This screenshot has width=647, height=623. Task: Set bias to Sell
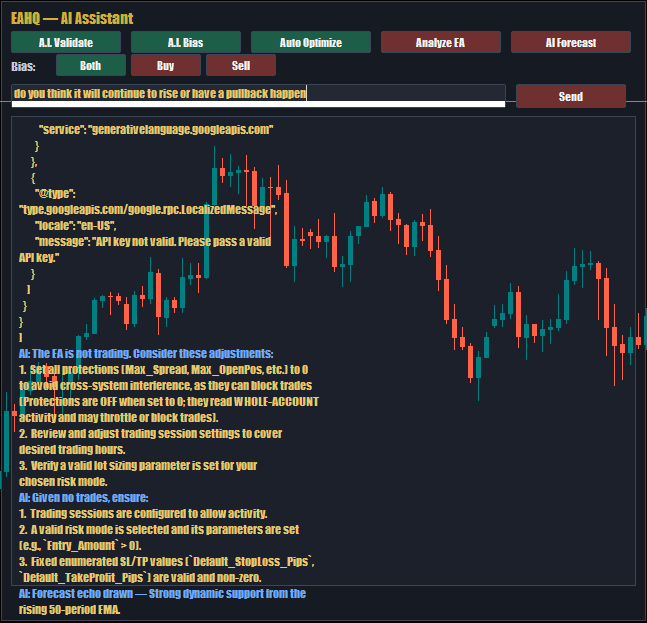click(x=241, y=65)
